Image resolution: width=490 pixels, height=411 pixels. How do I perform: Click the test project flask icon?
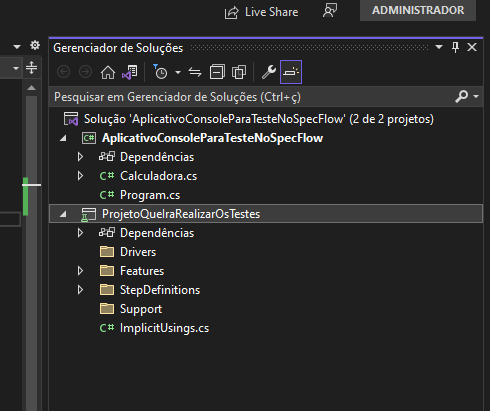[89, 214]
